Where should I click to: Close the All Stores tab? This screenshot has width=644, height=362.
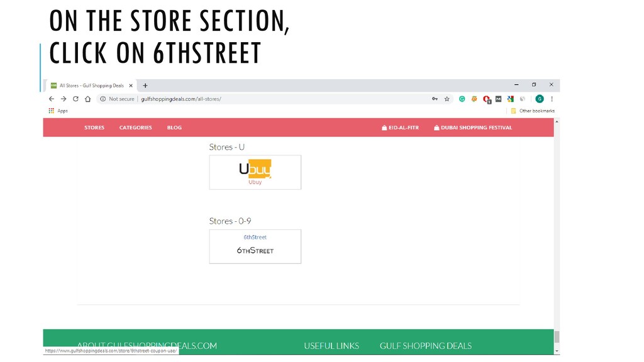[x=131, y=85]
